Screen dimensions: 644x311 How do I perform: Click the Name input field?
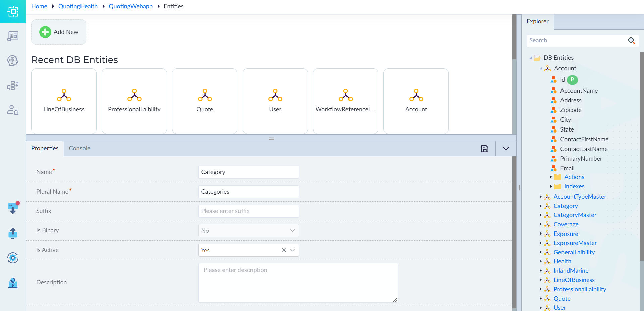pyautogui.click(x=248, y=172)
